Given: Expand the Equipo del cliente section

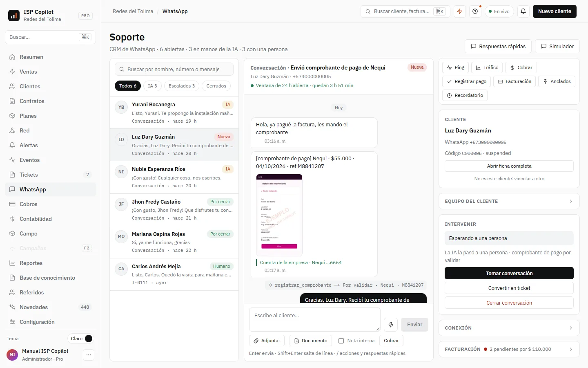Looking at the screenshot, I should 509,201.
